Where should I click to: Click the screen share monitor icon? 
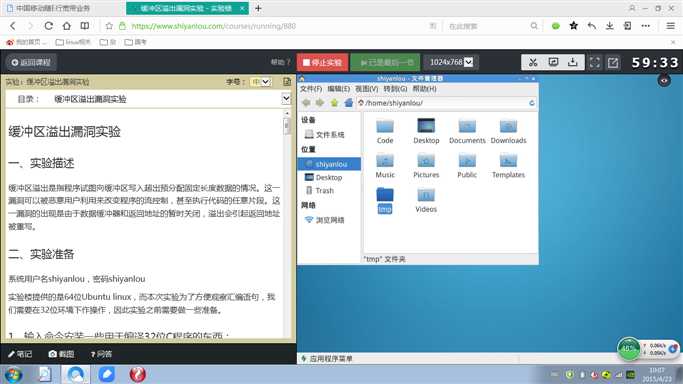pos(553,62)
